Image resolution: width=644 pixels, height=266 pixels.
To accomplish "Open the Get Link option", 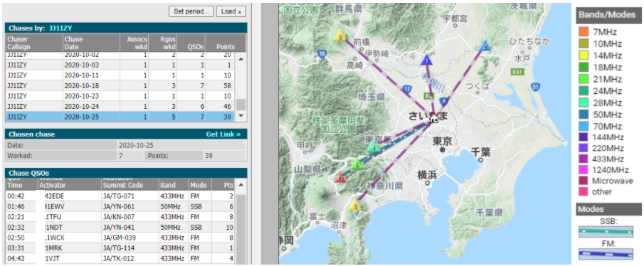I will [x=223, y=134].
